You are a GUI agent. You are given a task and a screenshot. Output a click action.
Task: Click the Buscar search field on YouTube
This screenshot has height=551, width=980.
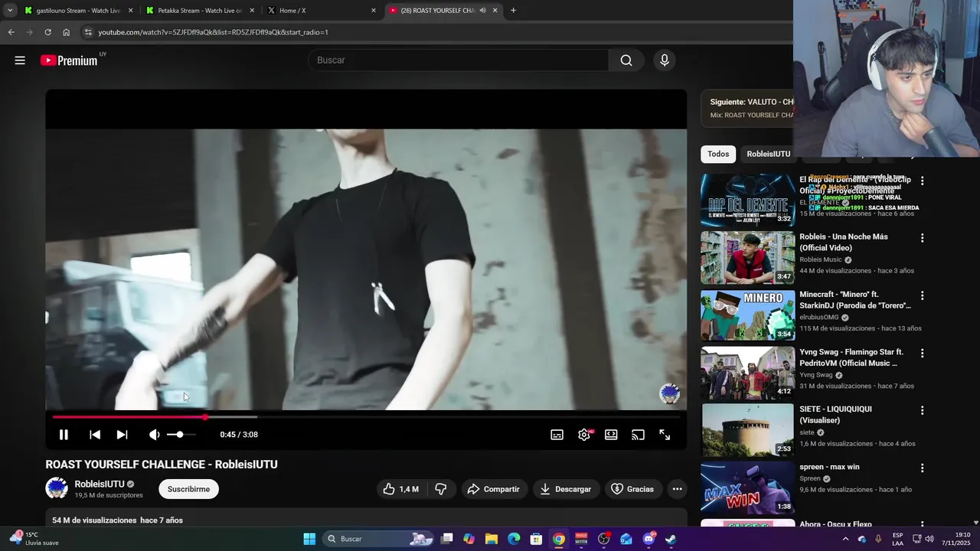tap(458, 60)
